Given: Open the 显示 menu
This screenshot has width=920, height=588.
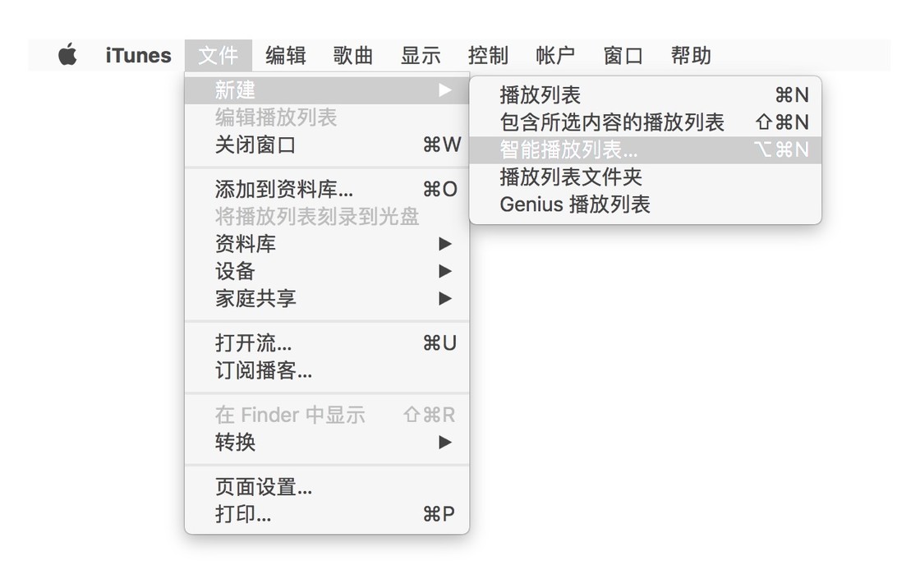Looking at the screenshot, I should (x=421, y=56).
